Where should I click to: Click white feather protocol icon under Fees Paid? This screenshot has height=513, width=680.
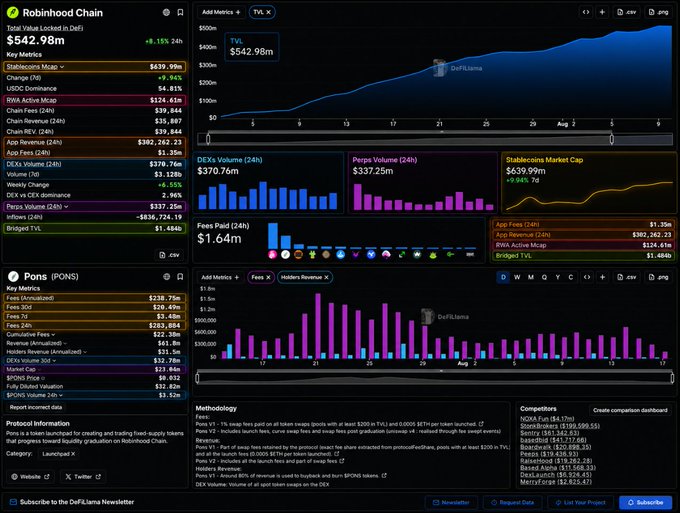(x=285, y=255)
